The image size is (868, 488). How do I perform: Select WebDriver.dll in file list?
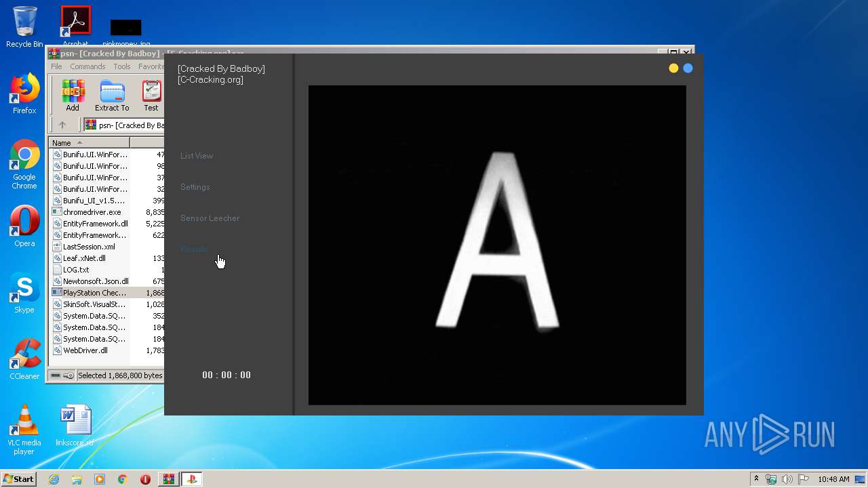pos(106,350)
